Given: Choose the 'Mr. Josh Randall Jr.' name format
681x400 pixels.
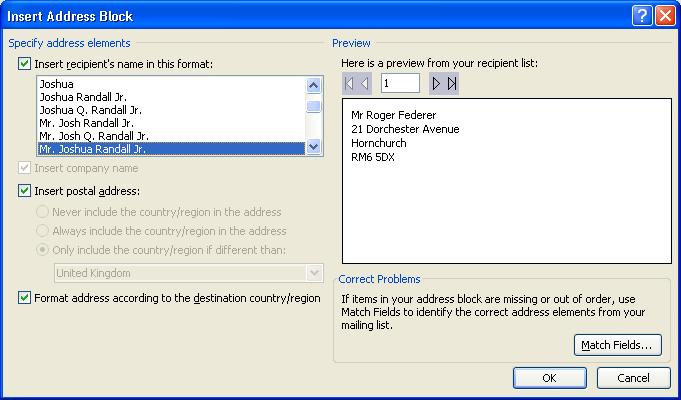Looking at the screenshot, I should click(87, 123).
